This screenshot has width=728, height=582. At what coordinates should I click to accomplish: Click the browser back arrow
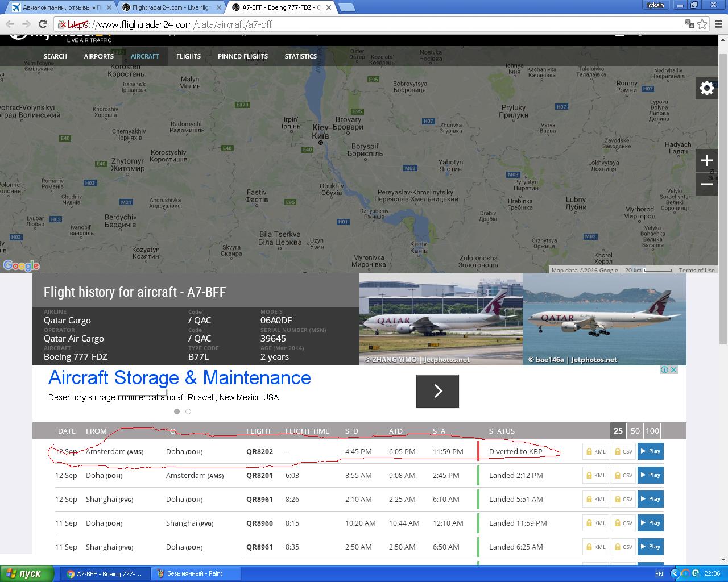point(10,24)
